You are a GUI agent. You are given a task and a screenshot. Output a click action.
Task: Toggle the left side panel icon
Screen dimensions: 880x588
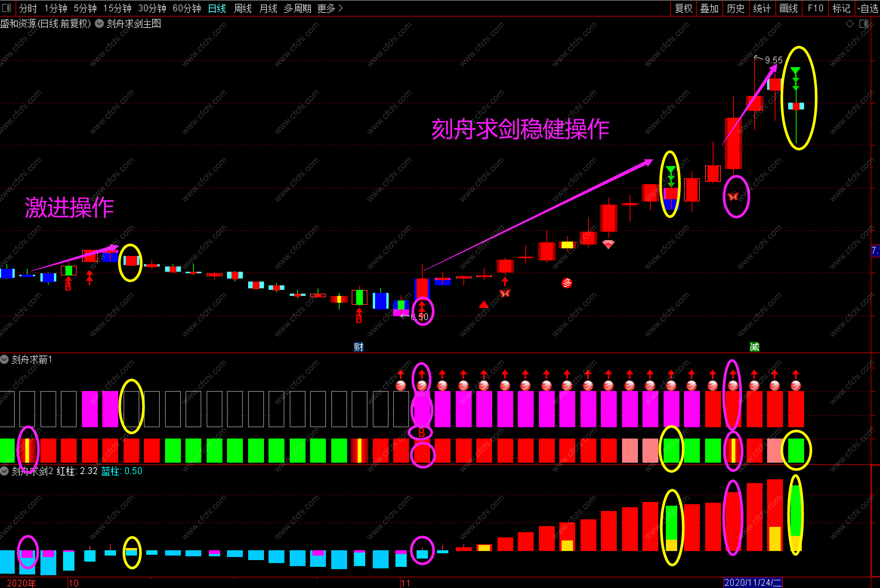pyautogui.click(x=6, y=8)
